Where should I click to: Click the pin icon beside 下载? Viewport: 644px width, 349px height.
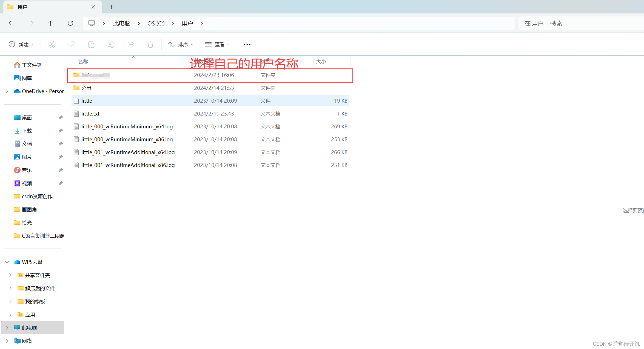61,131
